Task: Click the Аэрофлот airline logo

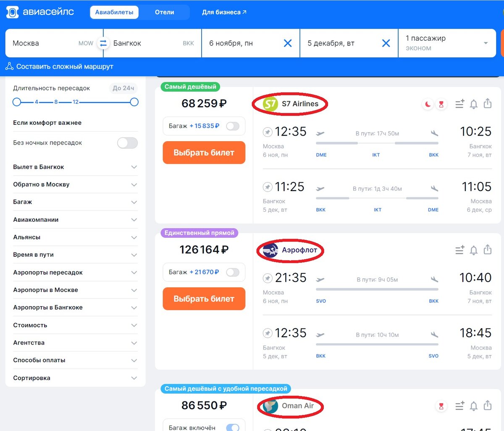Action: coord(270,250)
